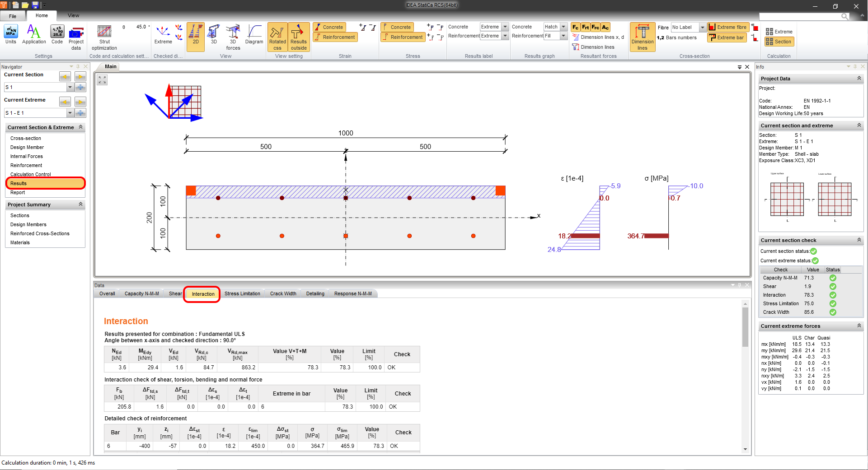Open the View ribbon tab
The width and height of the screenshot is (868, 470).
(73, 15)
